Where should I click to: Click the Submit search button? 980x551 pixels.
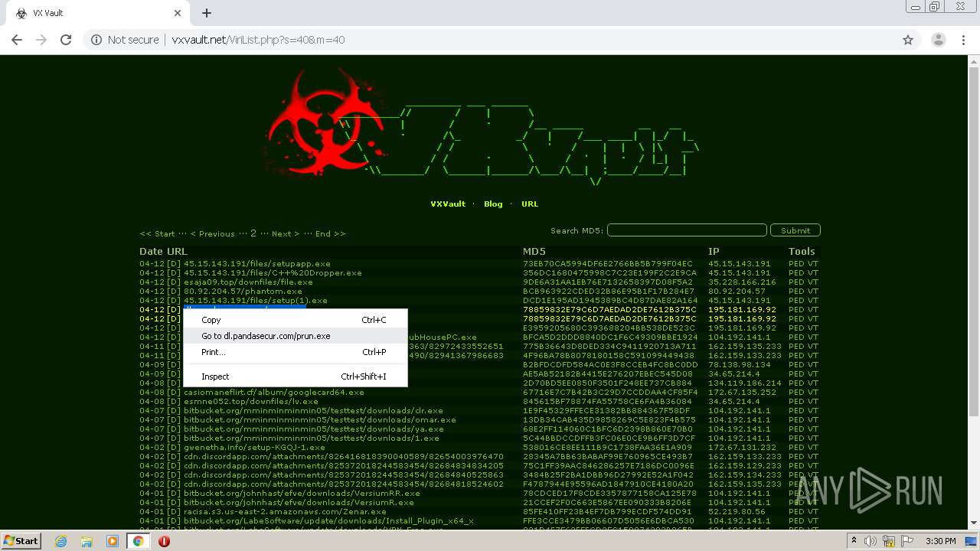tap(795, 230)
